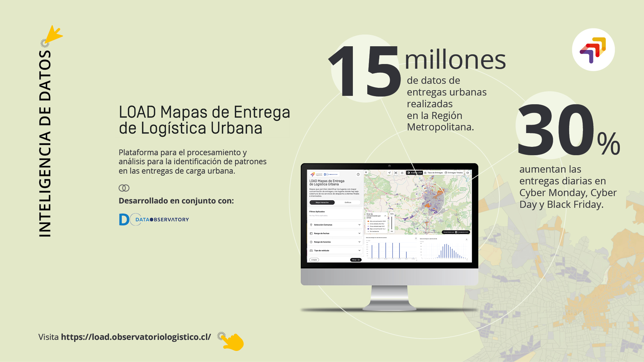Image resolution: width=644 pixels, height=362 pixels.
Task: Click the hourly deliveries chart options icon
Action: point(467,239)
